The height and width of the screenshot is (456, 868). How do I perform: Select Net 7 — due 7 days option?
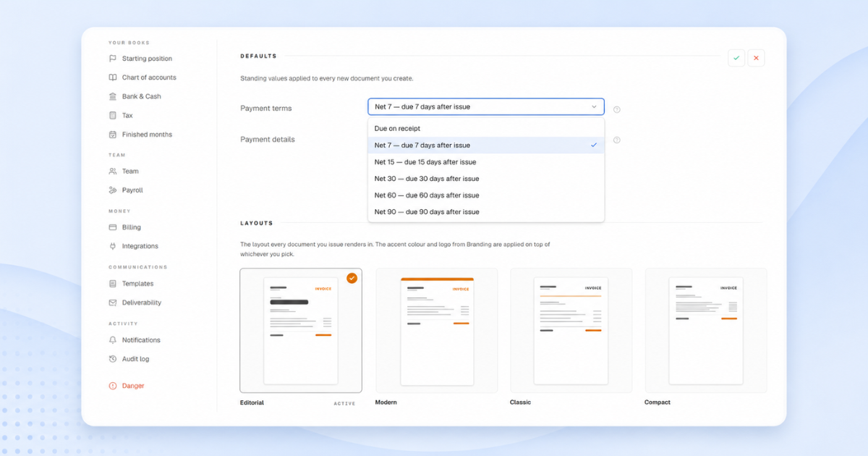(x=486, y=145)
